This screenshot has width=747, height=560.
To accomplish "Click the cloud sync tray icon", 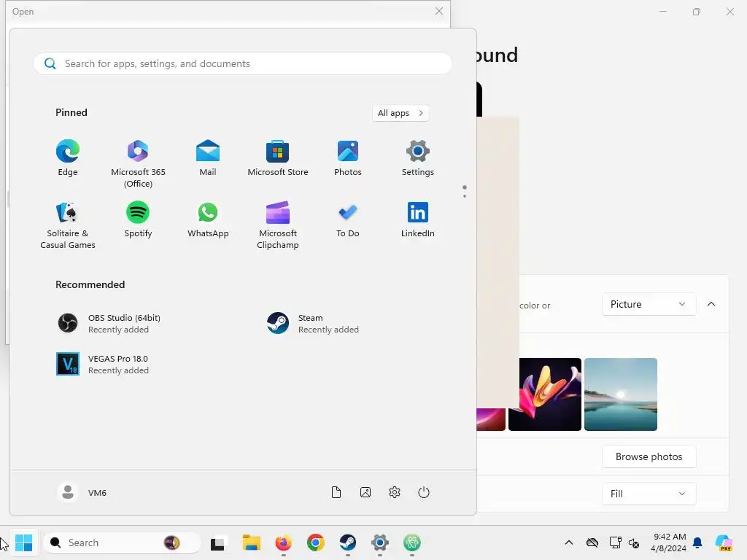I will (x=592, y=542).
